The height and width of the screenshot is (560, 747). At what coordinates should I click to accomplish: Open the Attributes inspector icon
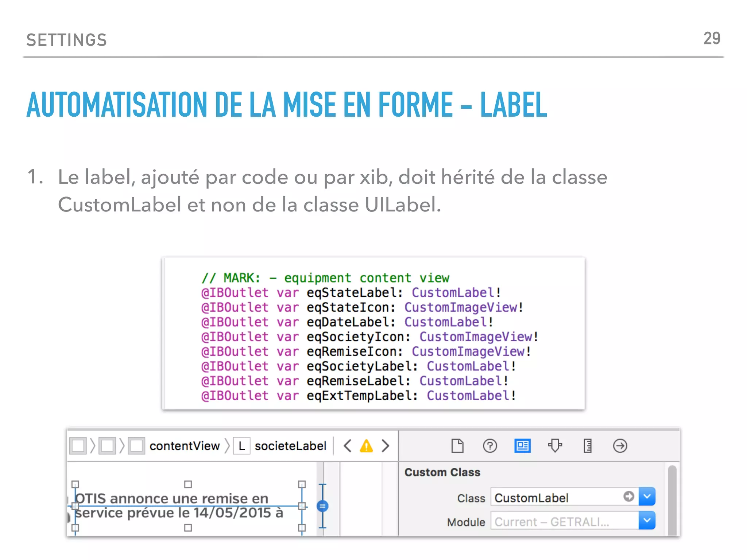click(x=555, y=446)
